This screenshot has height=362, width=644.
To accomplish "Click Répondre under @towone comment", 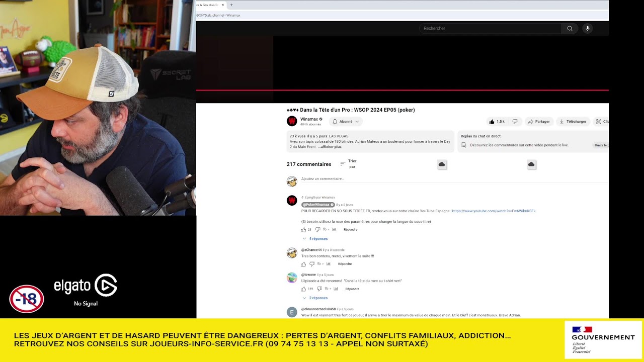I will [x=352, y=289].
